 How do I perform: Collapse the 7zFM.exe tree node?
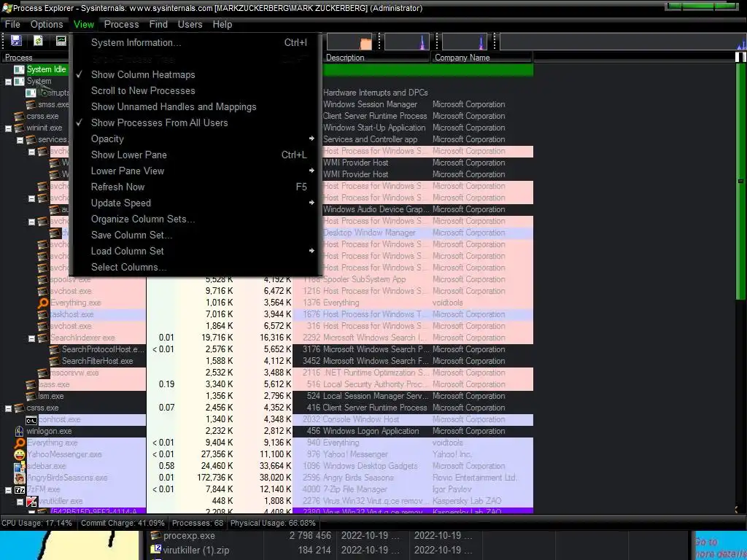8,490
